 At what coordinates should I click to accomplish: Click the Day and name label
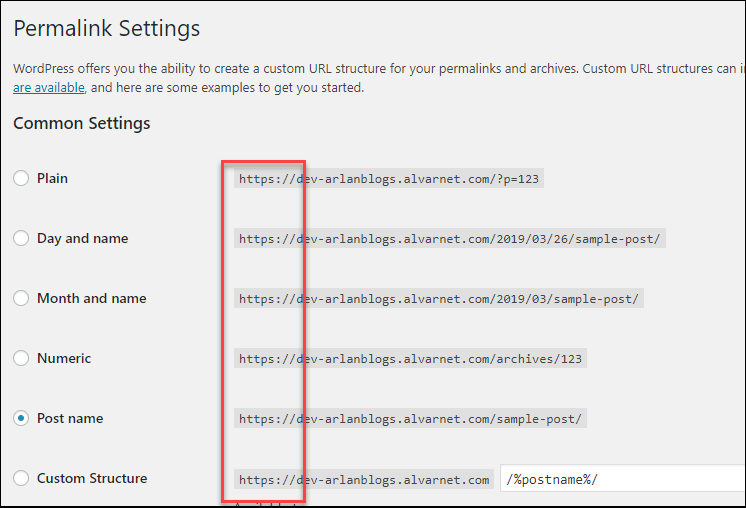pos(83,238)
